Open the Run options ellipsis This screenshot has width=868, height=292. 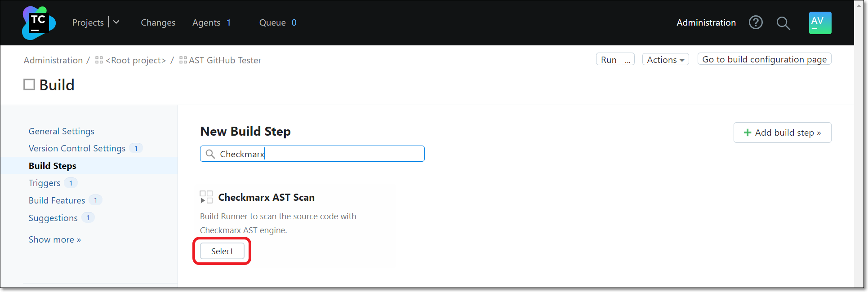click(x=628, y=59)
